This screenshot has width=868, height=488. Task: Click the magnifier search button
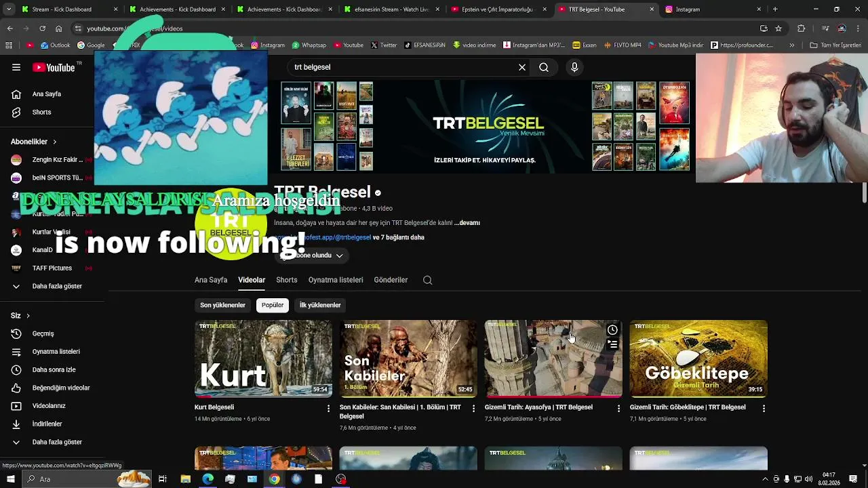[x=544, y=67]
